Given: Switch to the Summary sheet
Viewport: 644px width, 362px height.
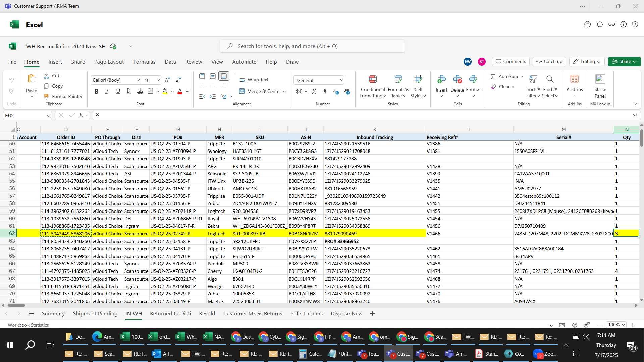Looking at the screenshot, I should pyautogui.click(x=53, y=314).
